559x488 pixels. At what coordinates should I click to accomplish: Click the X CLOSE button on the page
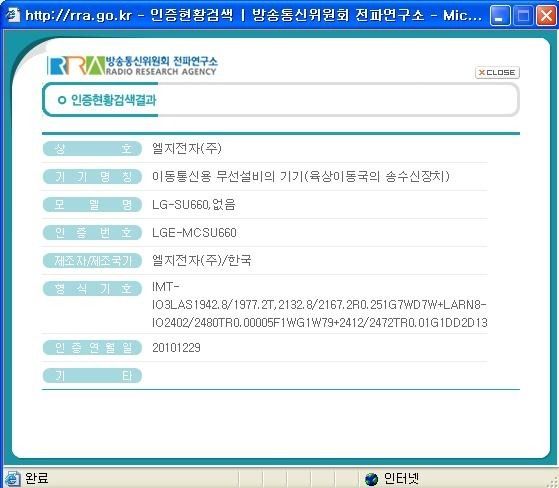pos(497,72)
